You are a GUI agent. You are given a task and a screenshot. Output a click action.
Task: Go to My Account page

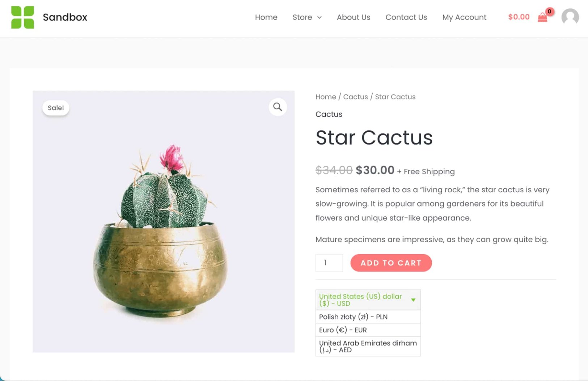pyautogui.click(x=464, y=17)
